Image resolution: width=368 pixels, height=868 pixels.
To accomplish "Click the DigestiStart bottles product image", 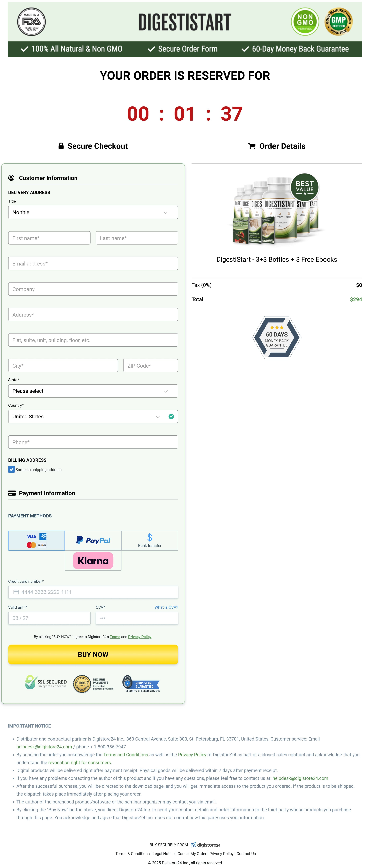I will click(x=276, y=211).
